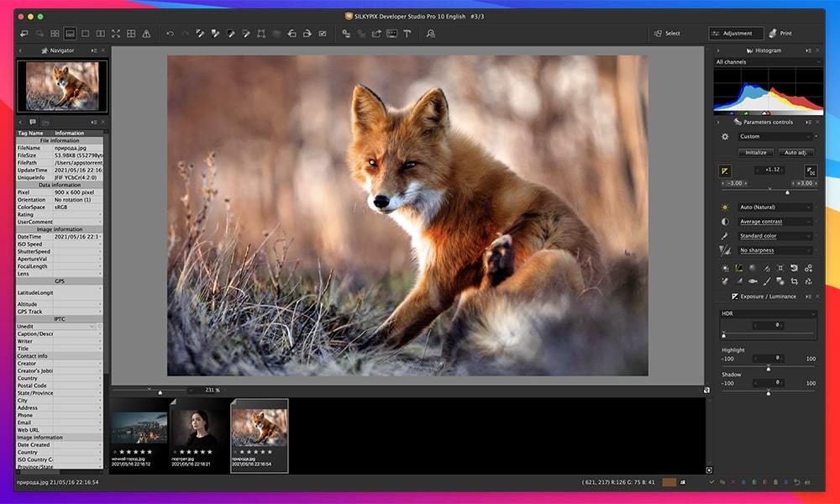The height and width of the screenshot is (504, 840).
Task: Click the magnifier icon in the toolbar
Action: tap(429, 34)
